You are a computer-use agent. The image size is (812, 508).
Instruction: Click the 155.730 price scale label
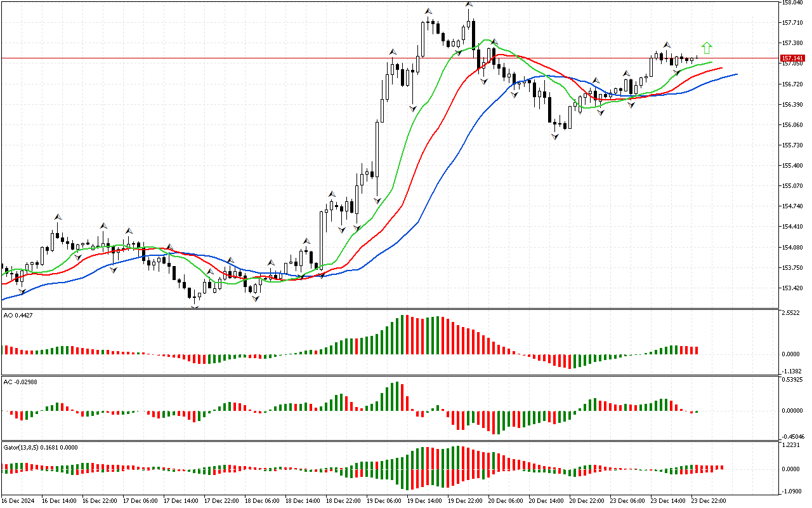coord(793,145)
